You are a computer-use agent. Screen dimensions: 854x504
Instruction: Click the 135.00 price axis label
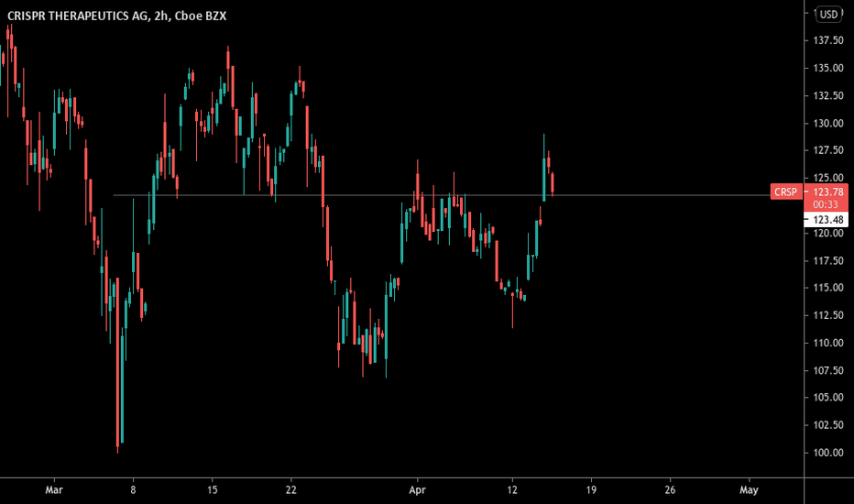(827, 68)
